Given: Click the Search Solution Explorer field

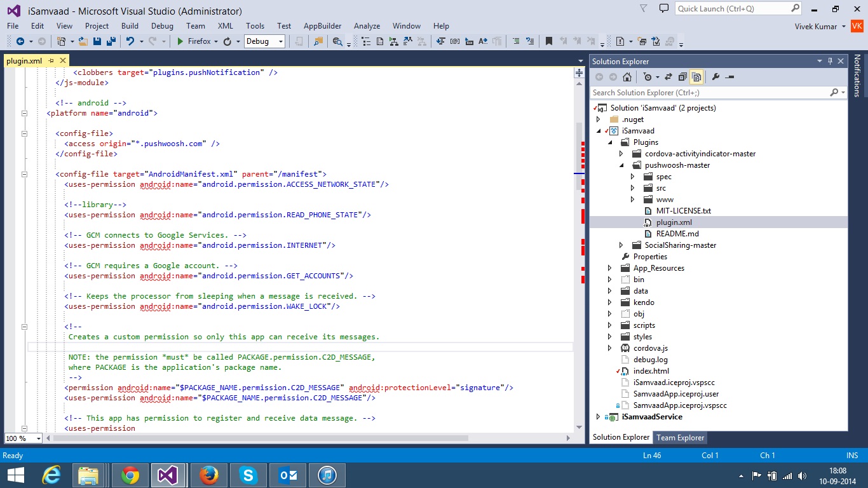Looking at the screenshot, I should point(709,93).
